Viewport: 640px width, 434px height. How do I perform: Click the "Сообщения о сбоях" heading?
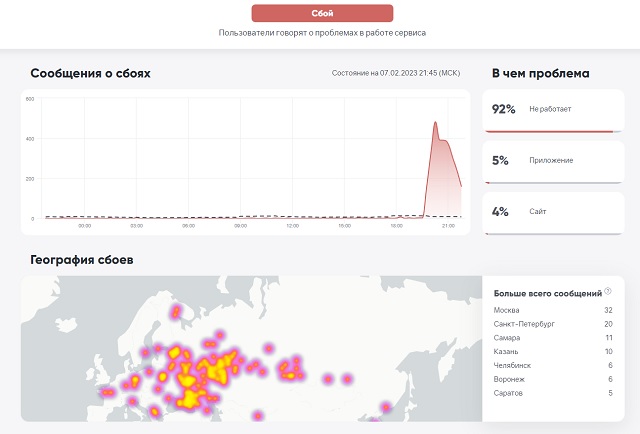click(90, 74)
